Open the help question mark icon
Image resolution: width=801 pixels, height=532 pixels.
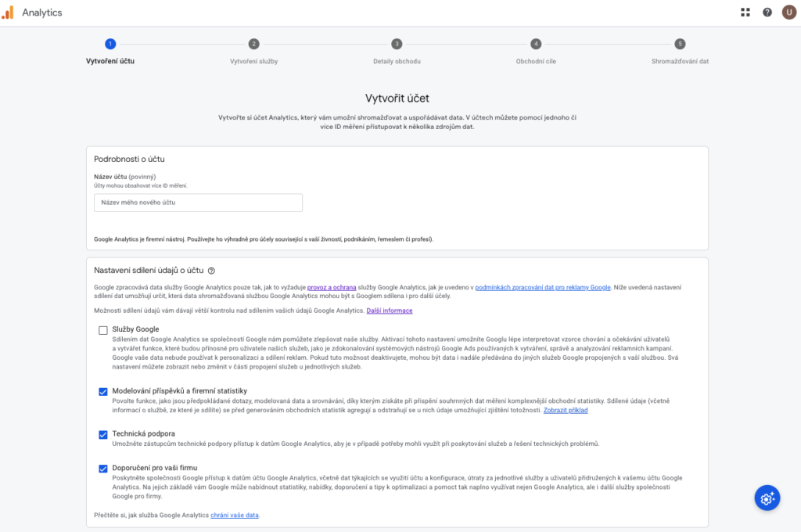tap(767, 13)
